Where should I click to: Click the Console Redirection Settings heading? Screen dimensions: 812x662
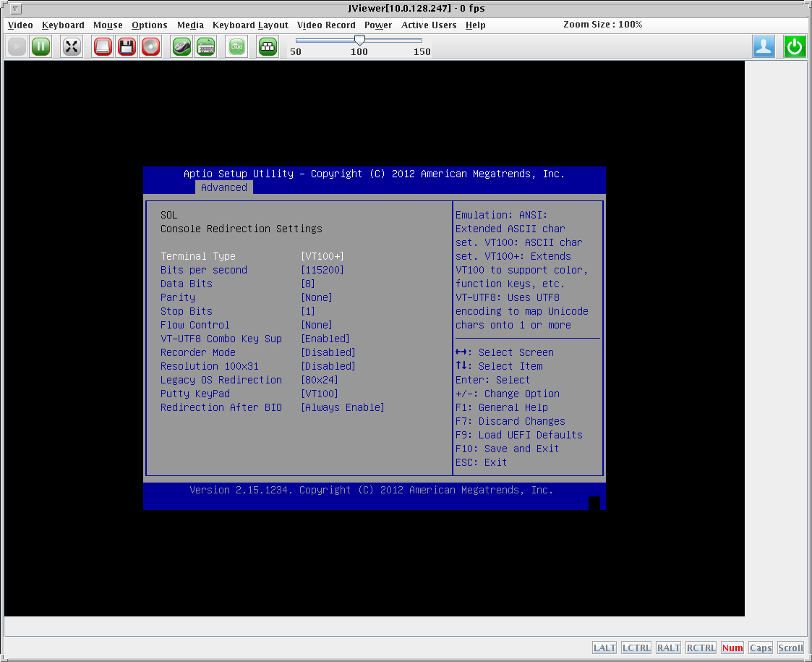tap(242, 229)
